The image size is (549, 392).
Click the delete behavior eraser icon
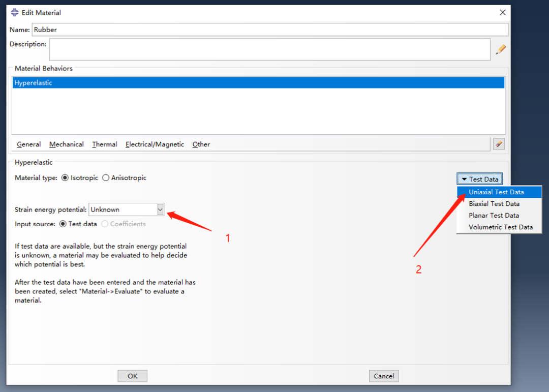(499, 144)
